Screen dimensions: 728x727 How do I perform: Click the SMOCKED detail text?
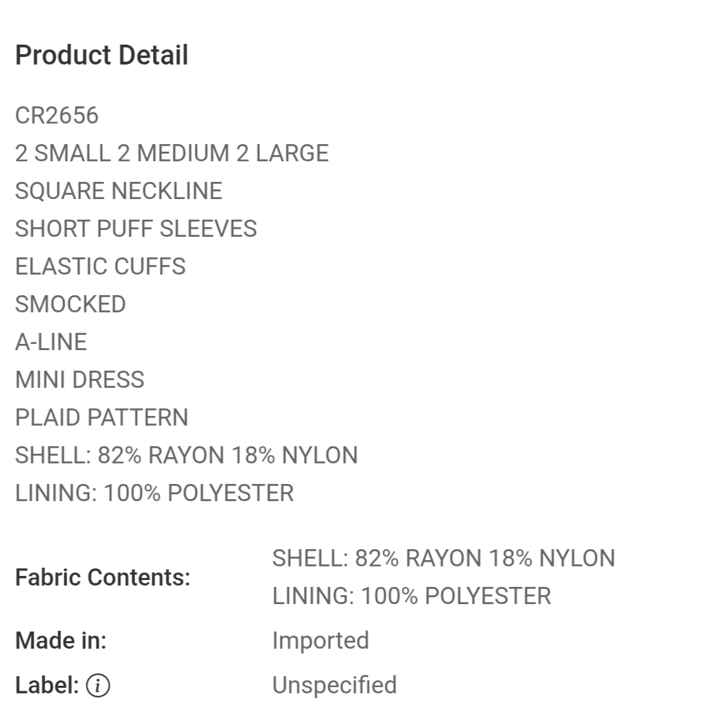[x=71, y=305]
